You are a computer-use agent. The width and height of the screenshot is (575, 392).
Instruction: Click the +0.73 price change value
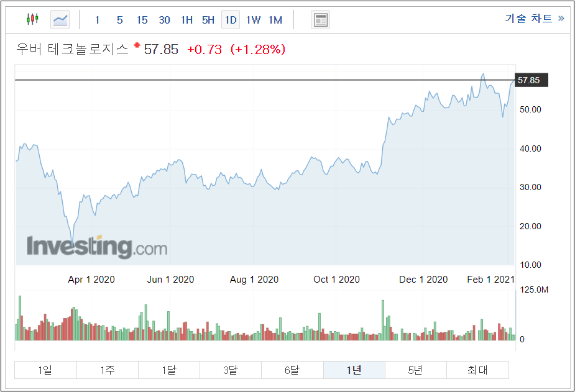coord(205,49)
